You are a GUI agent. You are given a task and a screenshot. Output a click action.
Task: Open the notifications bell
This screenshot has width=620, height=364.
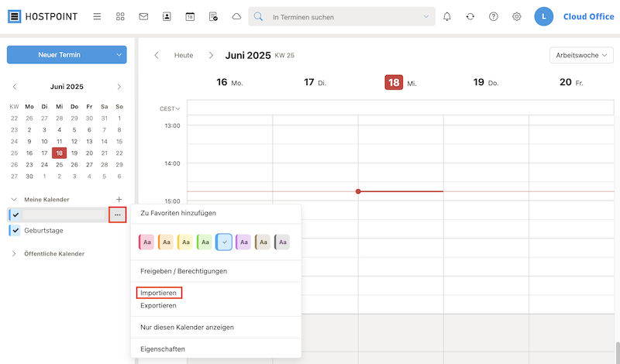point(447,16)
